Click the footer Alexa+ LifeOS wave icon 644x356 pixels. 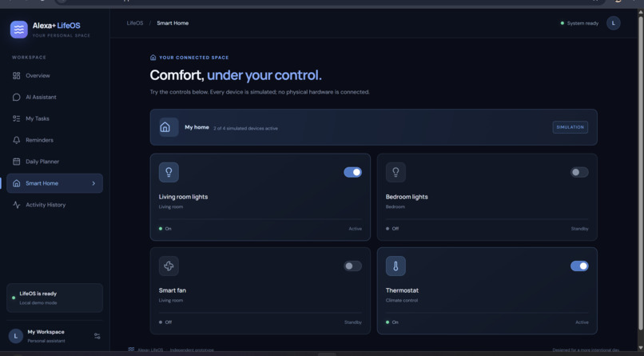131,350
